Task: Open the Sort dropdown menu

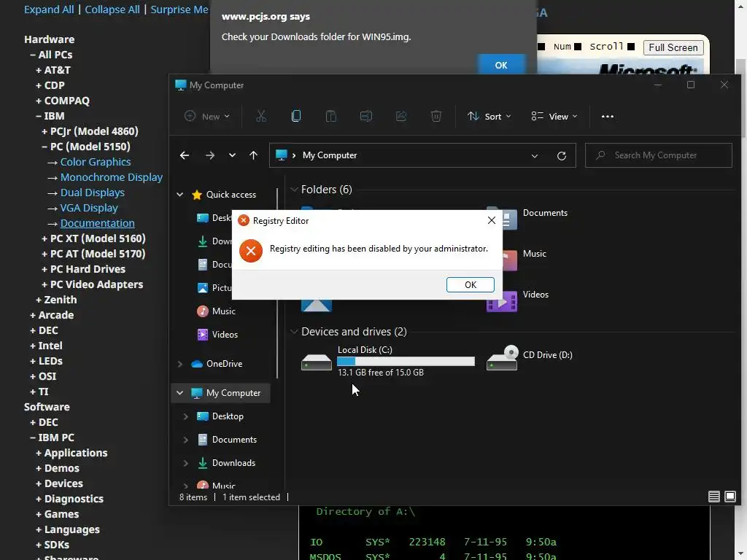Action: 489,116
